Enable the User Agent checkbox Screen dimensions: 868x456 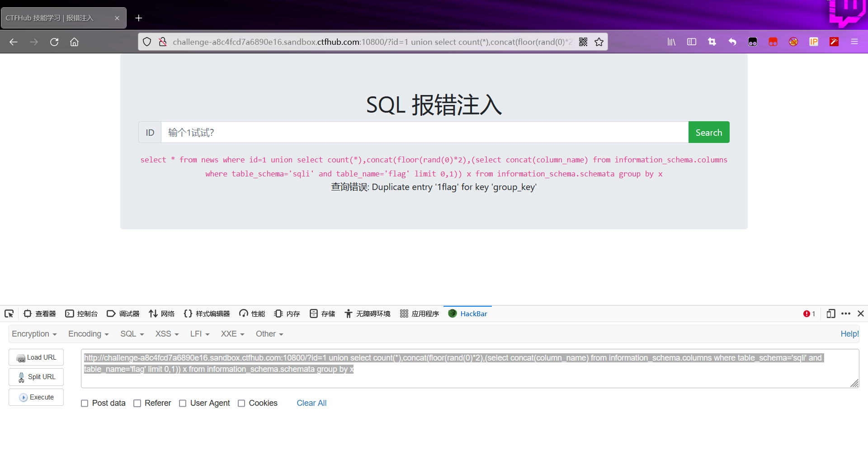point(183,404)
